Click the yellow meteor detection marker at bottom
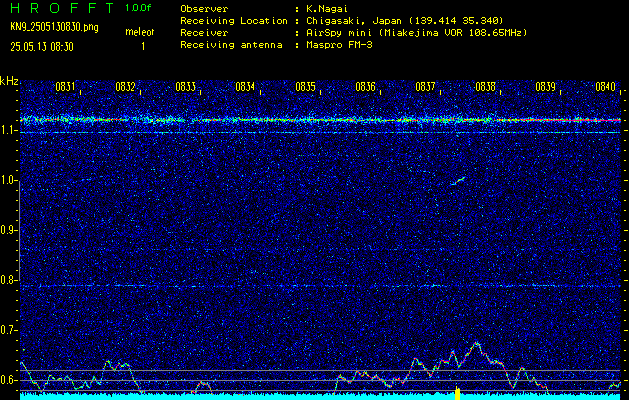 point(457,393)
